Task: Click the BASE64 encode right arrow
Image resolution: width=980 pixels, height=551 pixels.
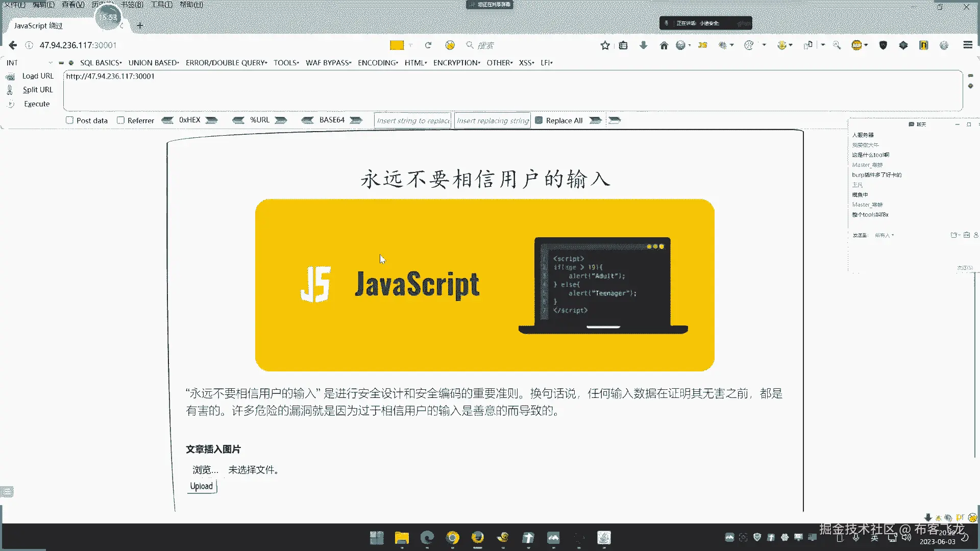Action: tap(356, 120)
